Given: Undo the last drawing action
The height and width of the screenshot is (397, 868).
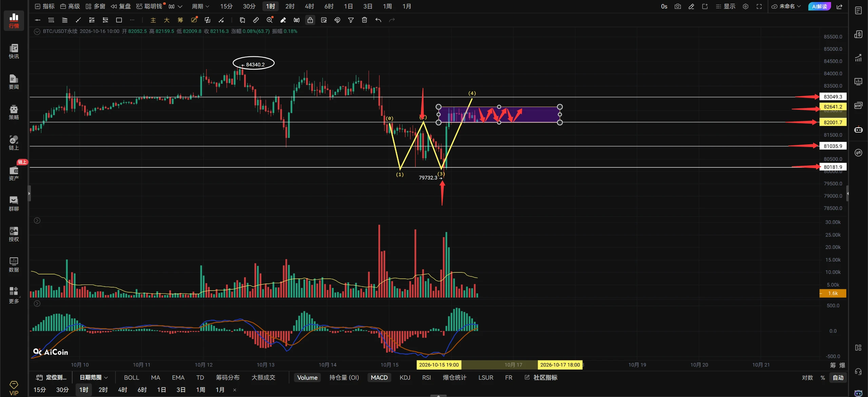Looking at the screenshot, I should tap(378, 20).
